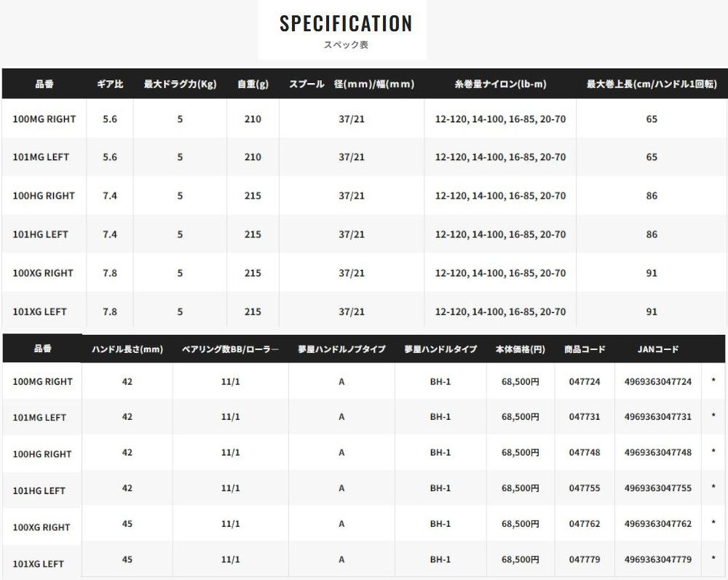Click the 夢屋ハンドルノブタイプ column header
728x580 pixels.
pos(341,349)
